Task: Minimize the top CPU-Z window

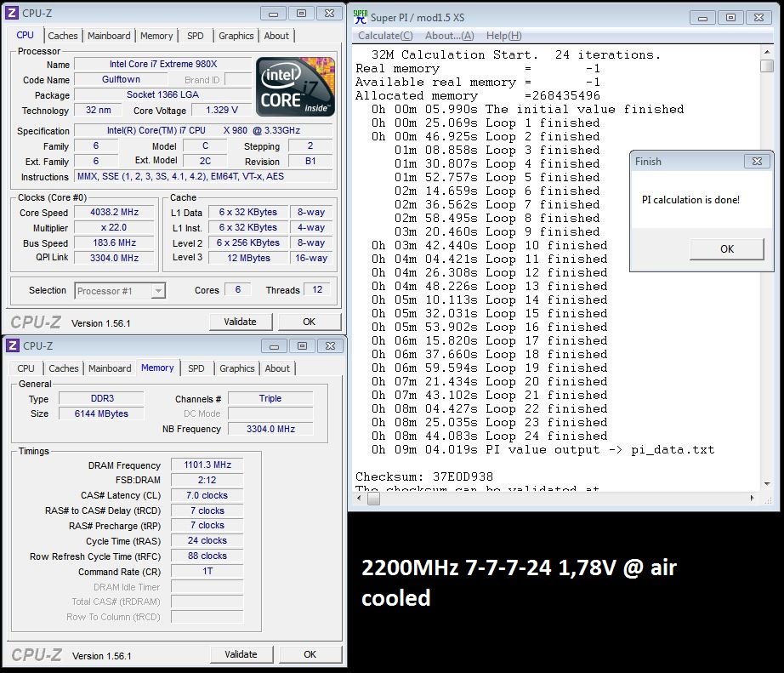Action: [x=274, y=14]
